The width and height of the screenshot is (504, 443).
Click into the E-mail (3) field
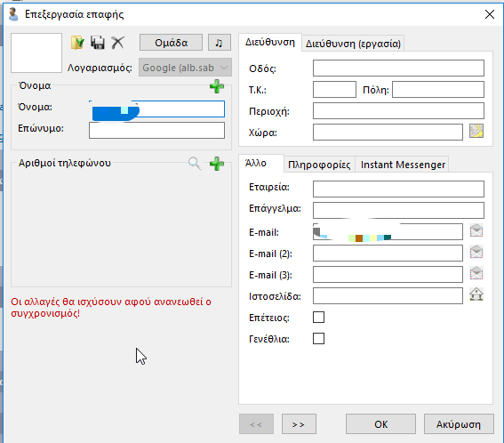tap(388, 274)
